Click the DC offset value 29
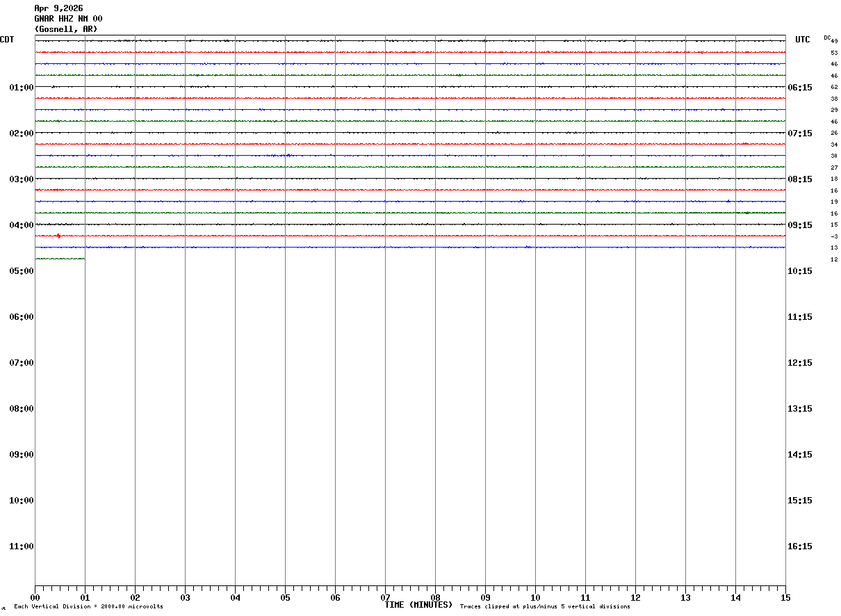 pos(834,110)
